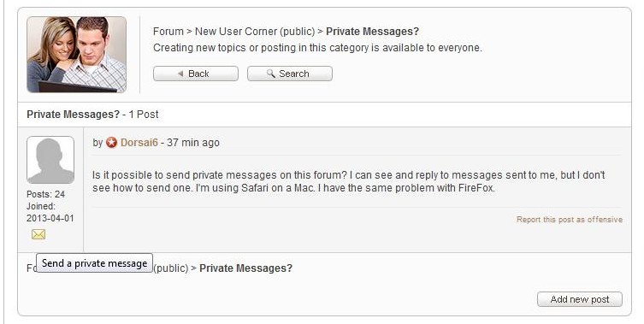This screenshot has height=324, width=644.
Task: Click the Private Messages? - 1 Post heading
Action: point(92,115)
